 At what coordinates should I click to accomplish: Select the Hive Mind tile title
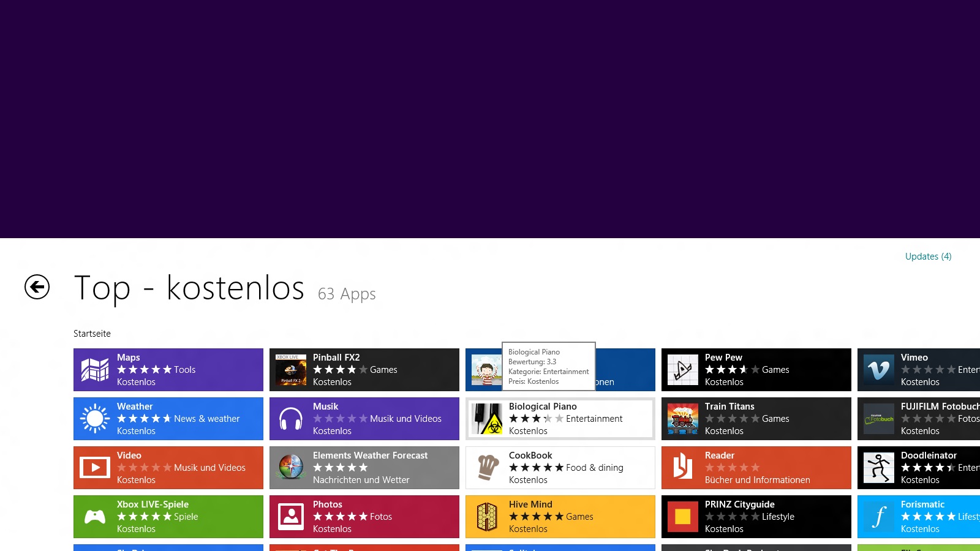click(x=530, y=504)
